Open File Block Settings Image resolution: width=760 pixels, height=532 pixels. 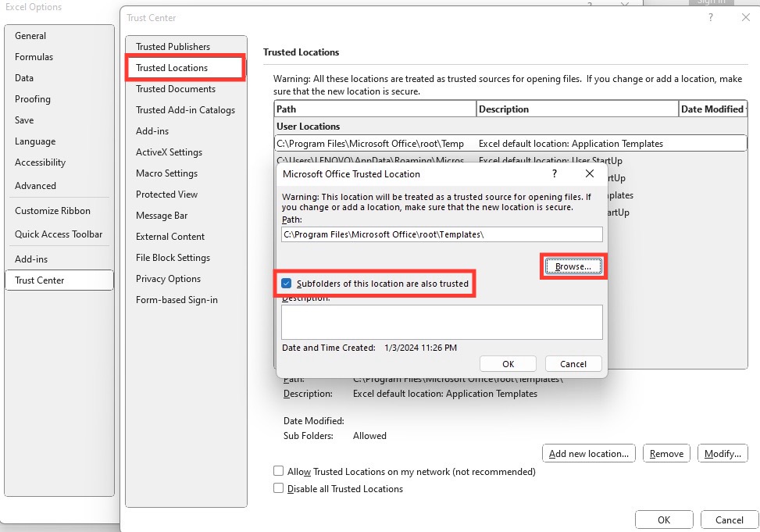pyautogui.click(x=173, y=258)
